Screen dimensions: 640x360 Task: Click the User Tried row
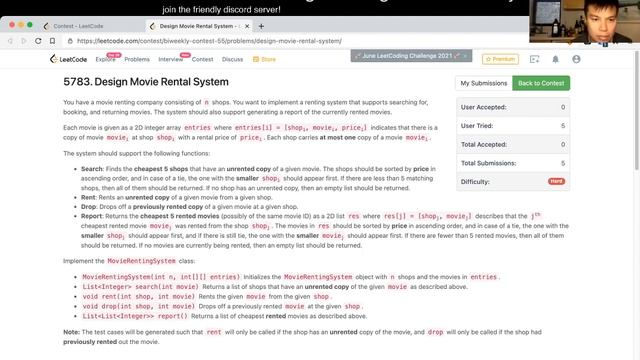pyautogui.click(x=513, y=126)
